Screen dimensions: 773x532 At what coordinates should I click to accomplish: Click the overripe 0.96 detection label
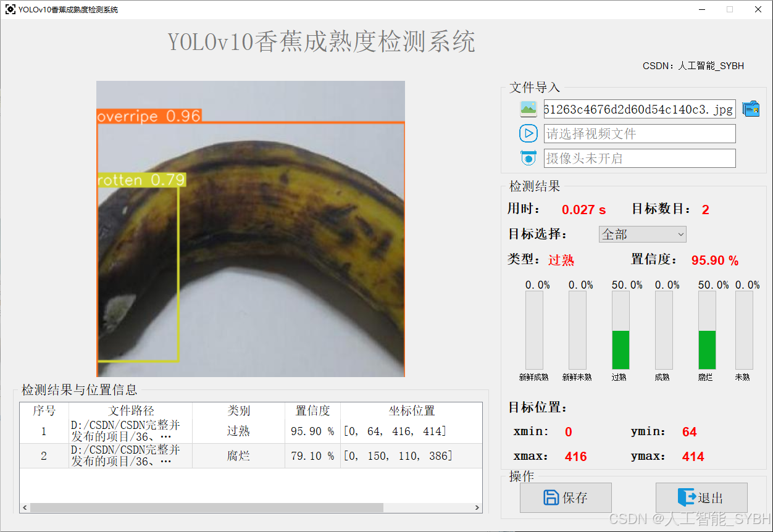coord(149,116)
